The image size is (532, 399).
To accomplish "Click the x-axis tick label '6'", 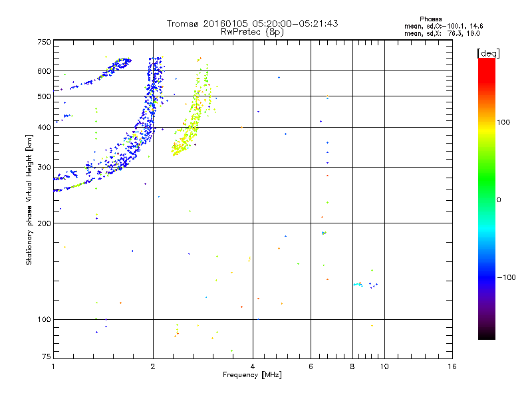I will point(311,366).
